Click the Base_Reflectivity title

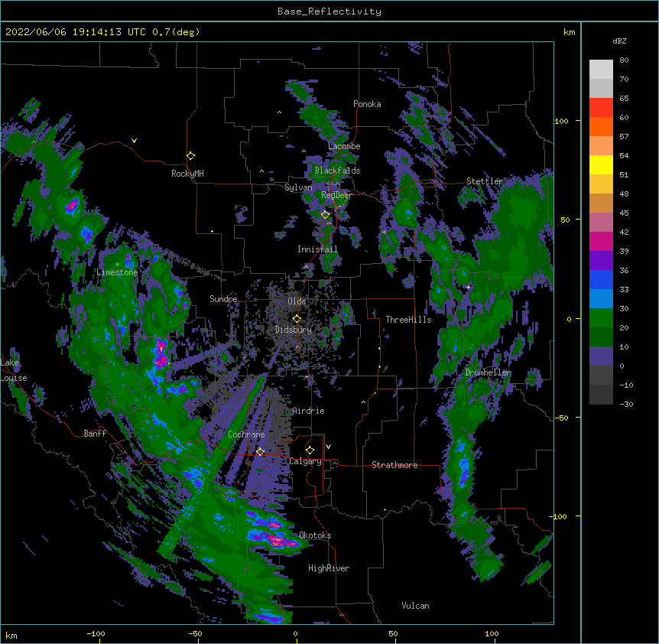[329, 11]
